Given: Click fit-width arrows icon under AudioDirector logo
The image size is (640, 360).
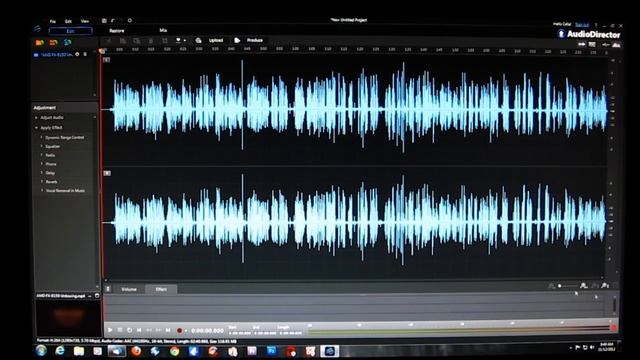Looking at the screenshot, I should pyautogui.click(x=582, y=44).
